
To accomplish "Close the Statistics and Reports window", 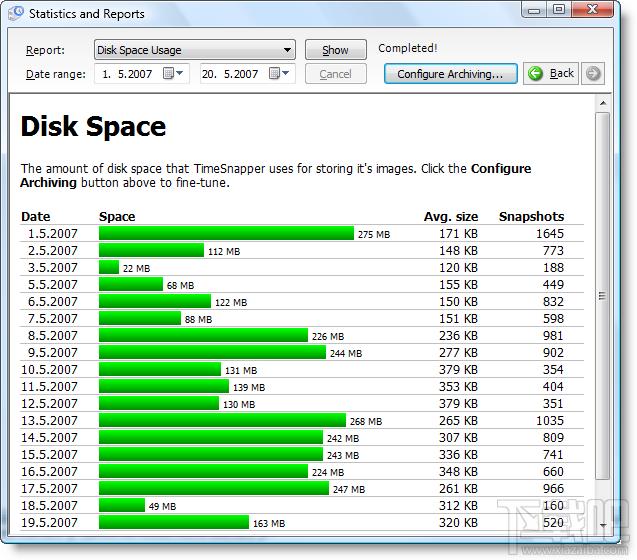I will (x=592, y=10).
